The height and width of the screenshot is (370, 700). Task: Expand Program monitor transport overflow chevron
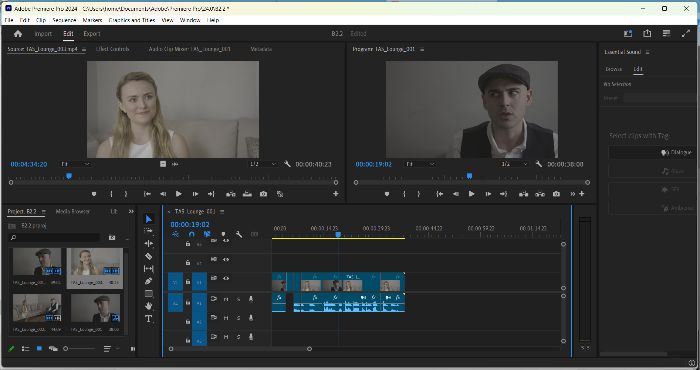[x=572, y=194]
